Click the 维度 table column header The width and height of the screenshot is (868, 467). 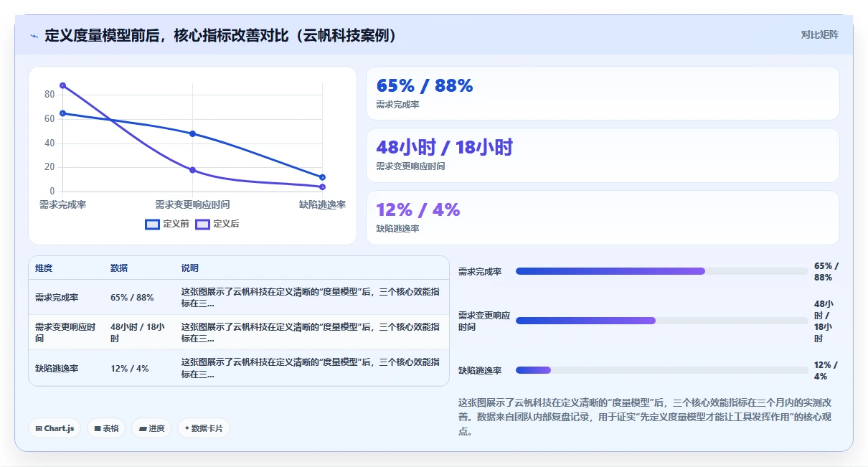pos(44,268)
